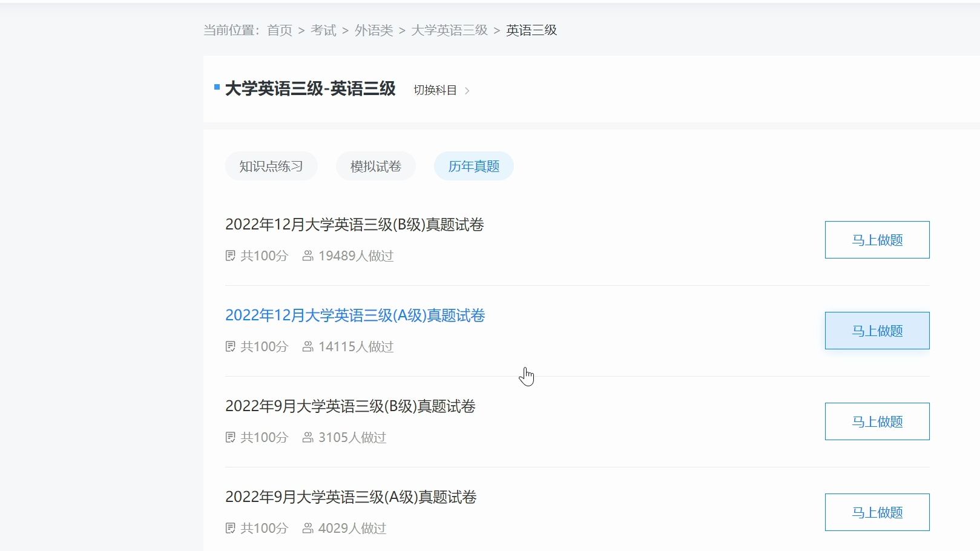Click score icon in 2022年9月 B级 row
980x551 pixels.
coord(230,437)
